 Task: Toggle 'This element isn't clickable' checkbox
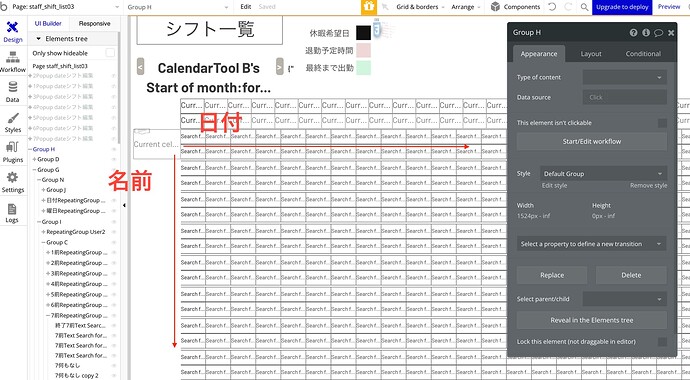pyautogui.click(x=662, y=123)
